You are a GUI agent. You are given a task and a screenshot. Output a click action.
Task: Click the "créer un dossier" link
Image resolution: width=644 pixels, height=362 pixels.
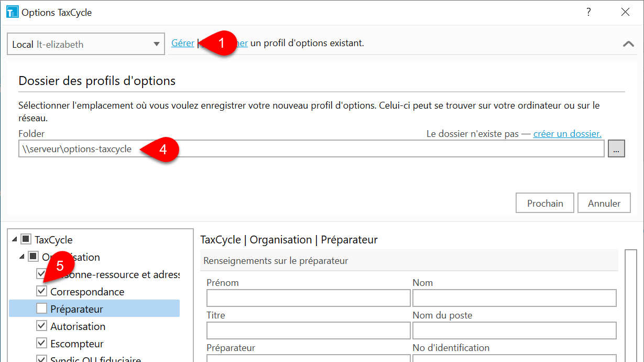[x=567, y=134]
